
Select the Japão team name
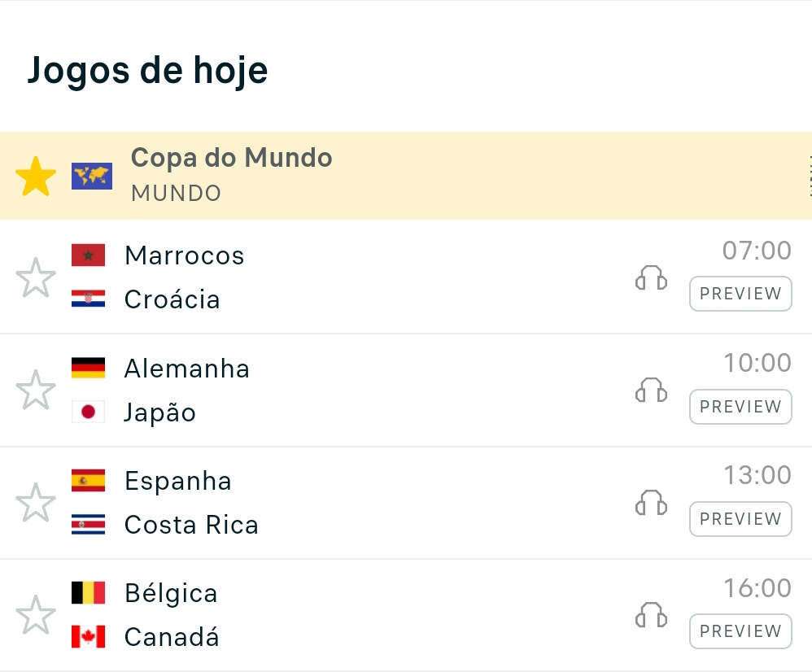[x=160, y=412]
